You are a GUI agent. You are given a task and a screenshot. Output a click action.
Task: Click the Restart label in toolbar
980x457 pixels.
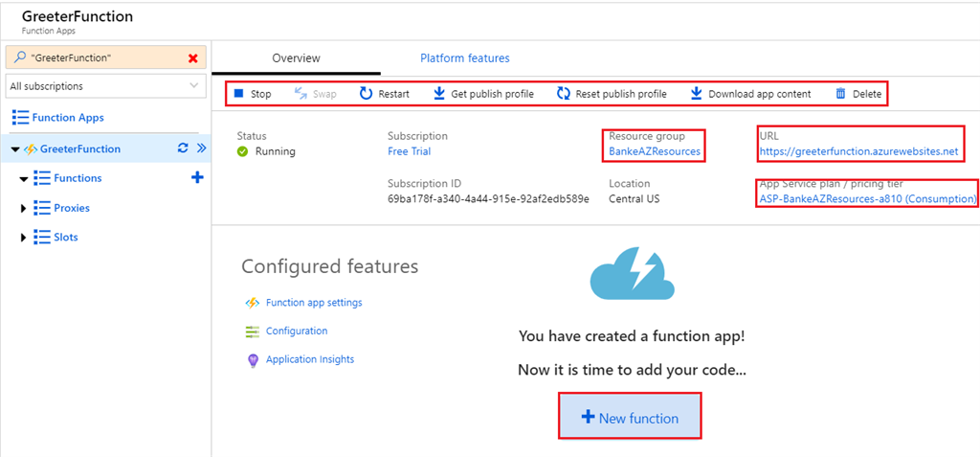pyautogui.click(x=393, y=95)
